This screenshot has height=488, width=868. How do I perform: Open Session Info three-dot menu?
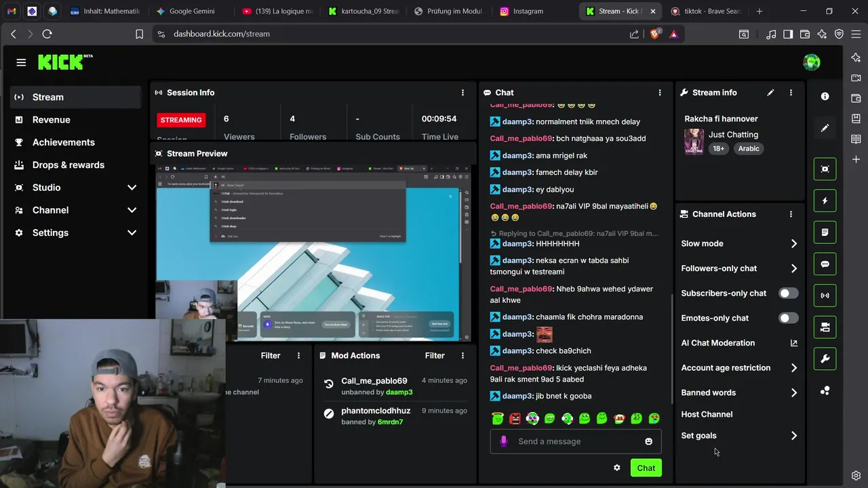pos(463,93)
